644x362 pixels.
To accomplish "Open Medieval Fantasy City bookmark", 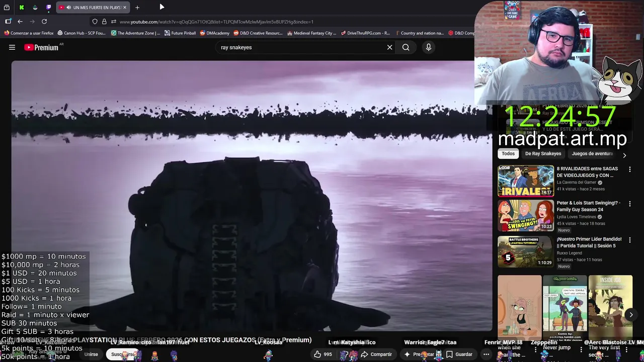I will 311,33.
